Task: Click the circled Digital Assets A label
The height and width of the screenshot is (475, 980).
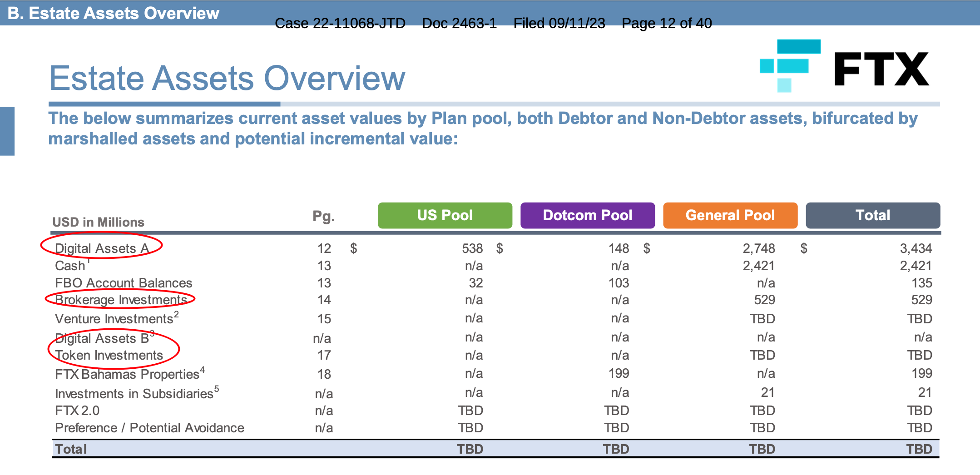Action: pyautogui.click(x=102, y=248)
